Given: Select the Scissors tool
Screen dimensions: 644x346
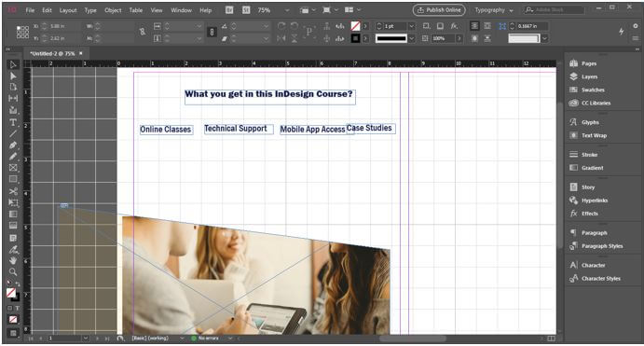Looking at the screenshot, I should click(x=13, y=191).
